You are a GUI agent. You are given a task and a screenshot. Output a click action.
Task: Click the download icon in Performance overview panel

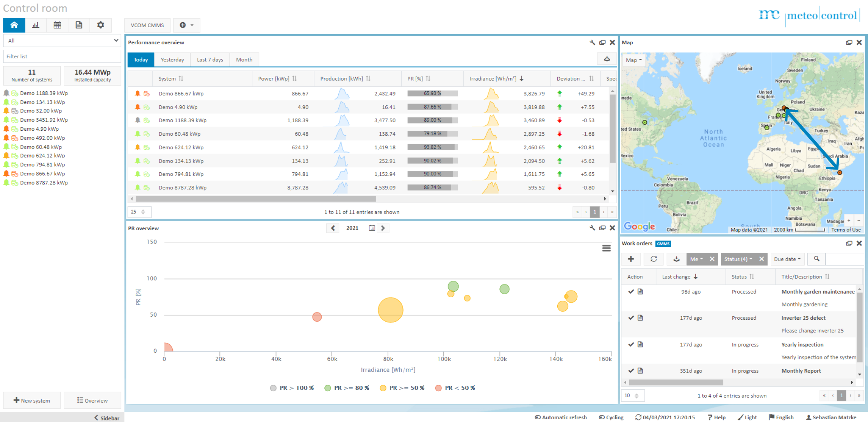(x=607, y=59)
